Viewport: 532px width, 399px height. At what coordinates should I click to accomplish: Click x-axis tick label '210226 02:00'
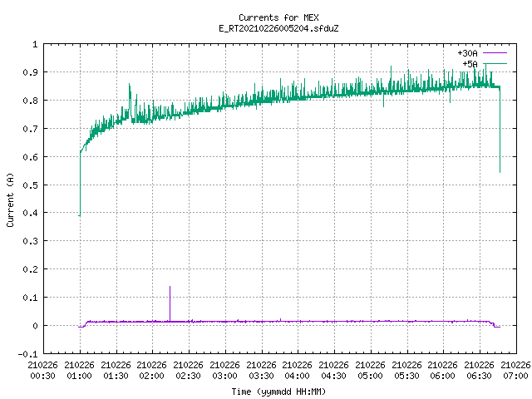coord(151,371)
